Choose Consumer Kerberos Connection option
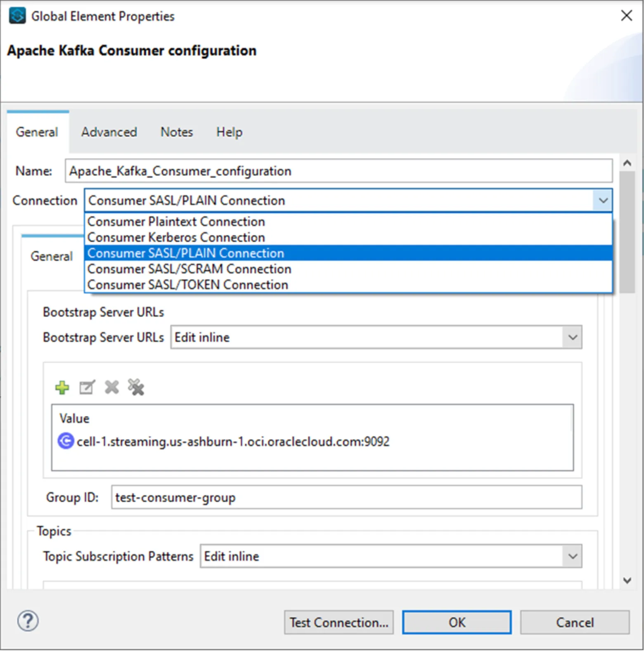 pos(348,237)
